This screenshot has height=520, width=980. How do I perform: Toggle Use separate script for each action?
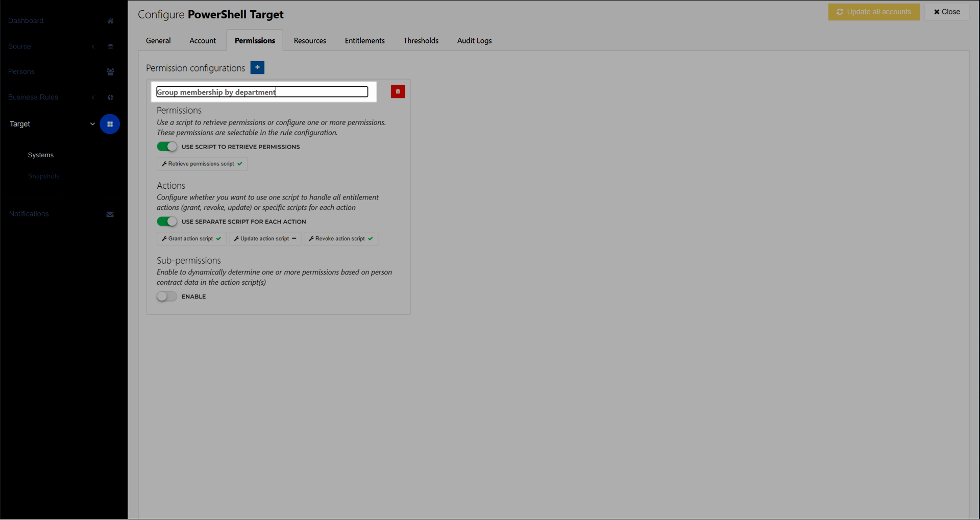coord(167,221)
